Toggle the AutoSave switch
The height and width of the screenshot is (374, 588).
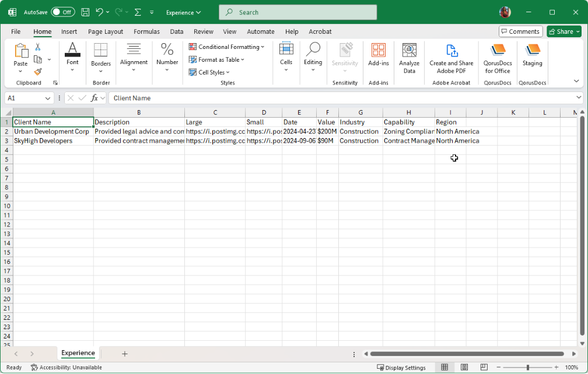tap(62, 12)
